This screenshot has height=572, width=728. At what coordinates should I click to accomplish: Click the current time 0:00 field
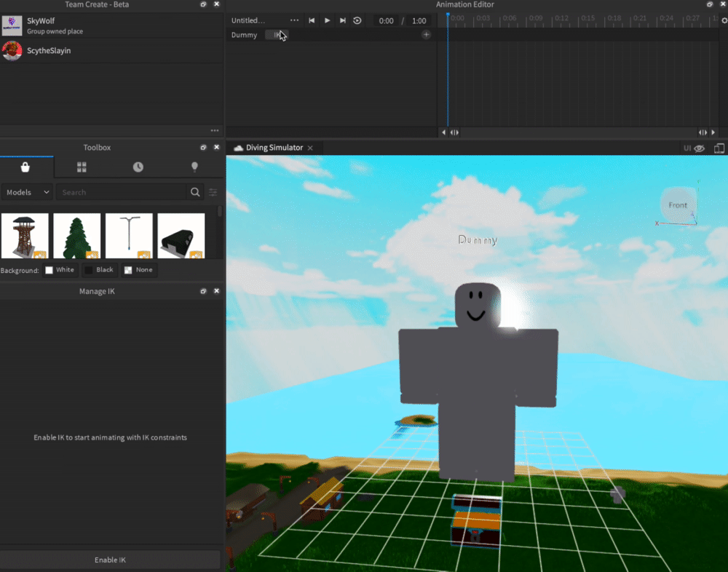[x=386, y=20]
